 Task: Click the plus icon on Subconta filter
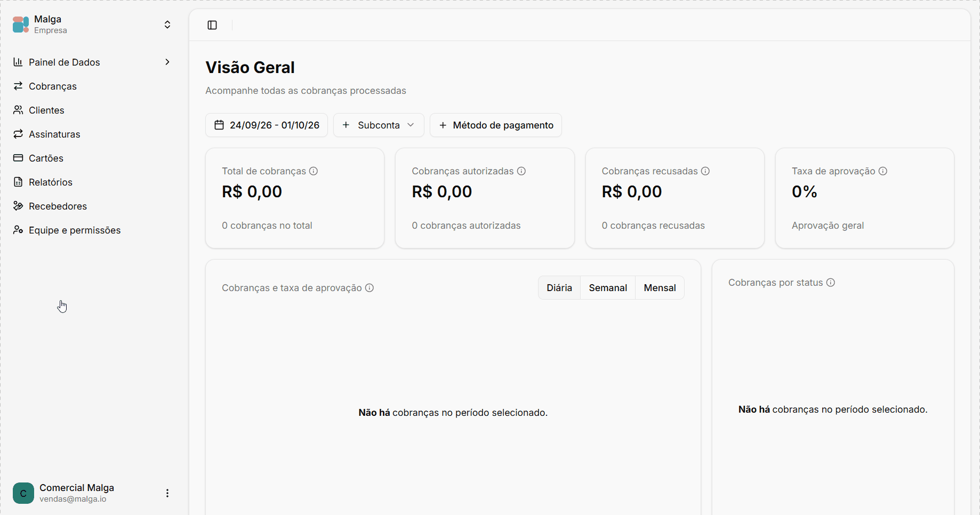(346, 125)
